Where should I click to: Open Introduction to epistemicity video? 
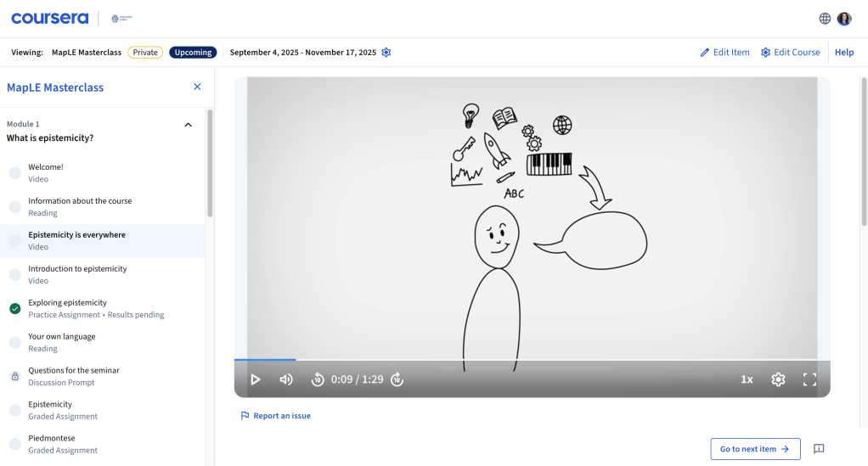[x=77, y=269]
